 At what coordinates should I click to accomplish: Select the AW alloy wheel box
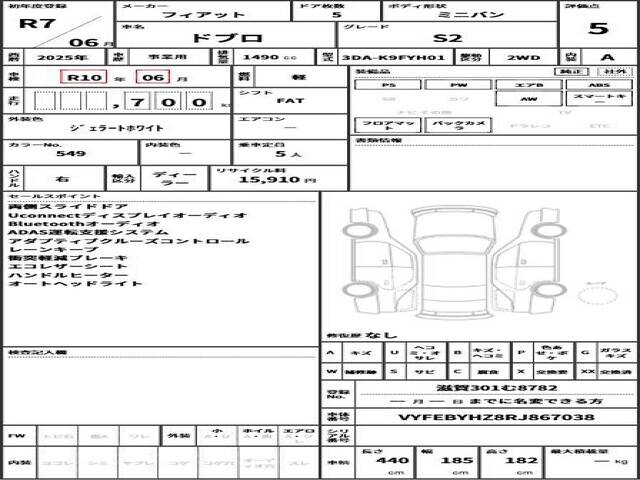528,100
